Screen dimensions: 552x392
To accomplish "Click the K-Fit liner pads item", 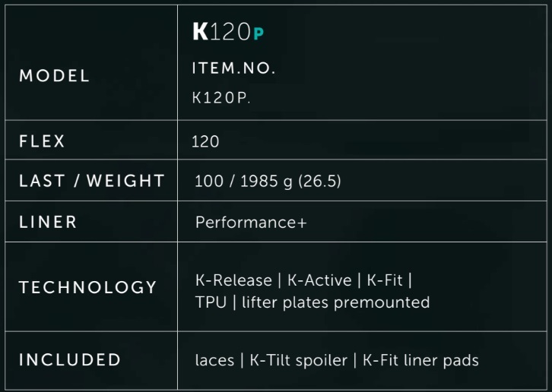I will (x=420, y=360).
